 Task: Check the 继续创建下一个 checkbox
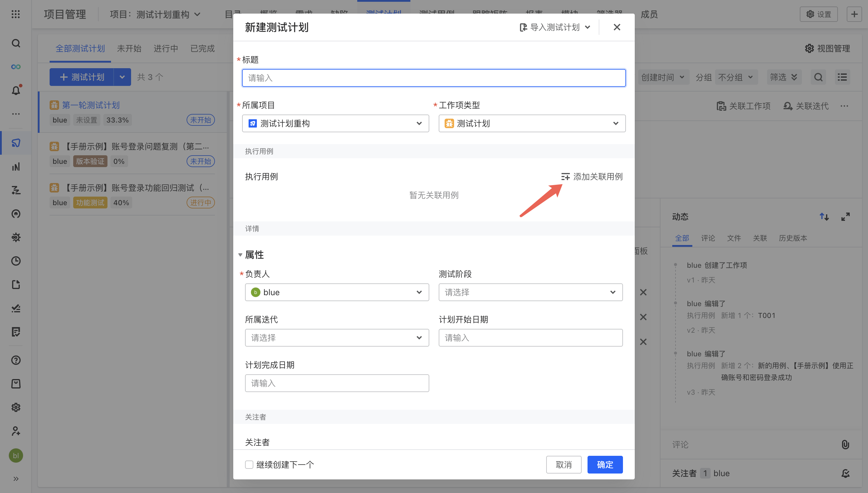249,464
